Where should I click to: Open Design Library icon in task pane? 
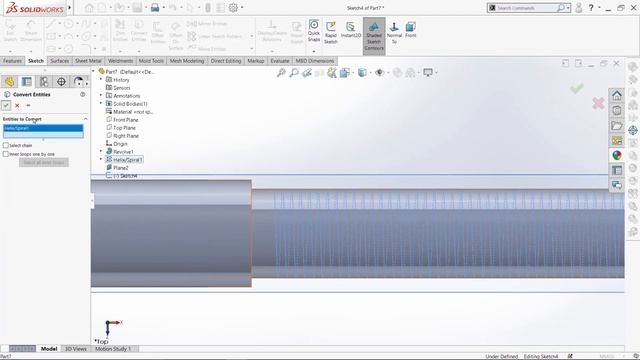pyautogui.click(x=617, y=110)
